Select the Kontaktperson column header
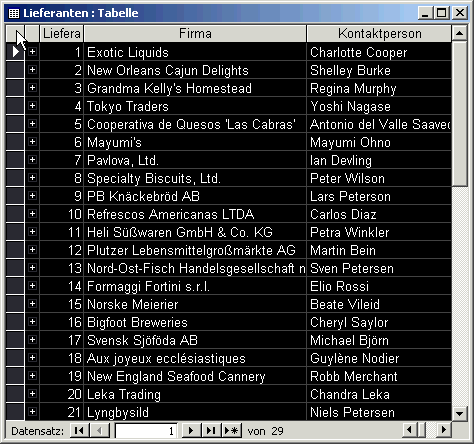Screen dimensions: 474x444 (x=379, y=34)
